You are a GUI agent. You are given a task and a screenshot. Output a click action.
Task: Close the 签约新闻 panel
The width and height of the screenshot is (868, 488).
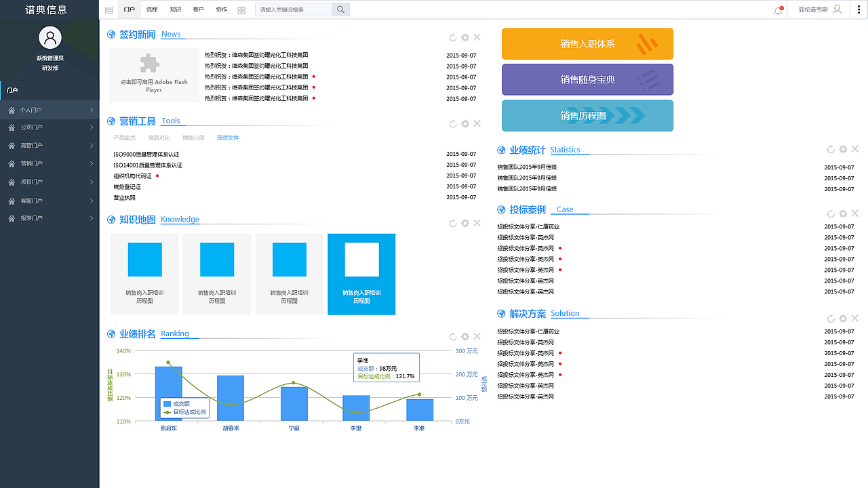477,38
